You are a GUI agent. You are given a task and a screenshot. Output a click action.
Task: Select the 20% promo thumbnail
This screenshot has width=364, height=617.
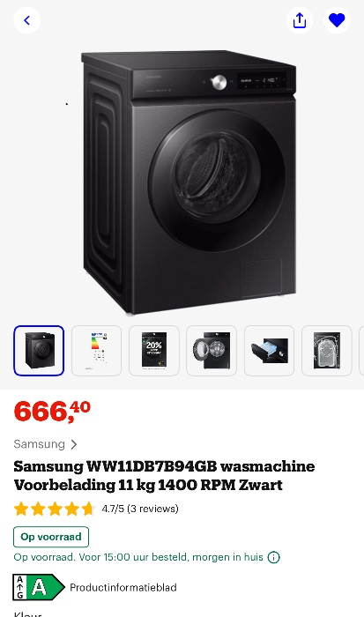coord(154,351)
